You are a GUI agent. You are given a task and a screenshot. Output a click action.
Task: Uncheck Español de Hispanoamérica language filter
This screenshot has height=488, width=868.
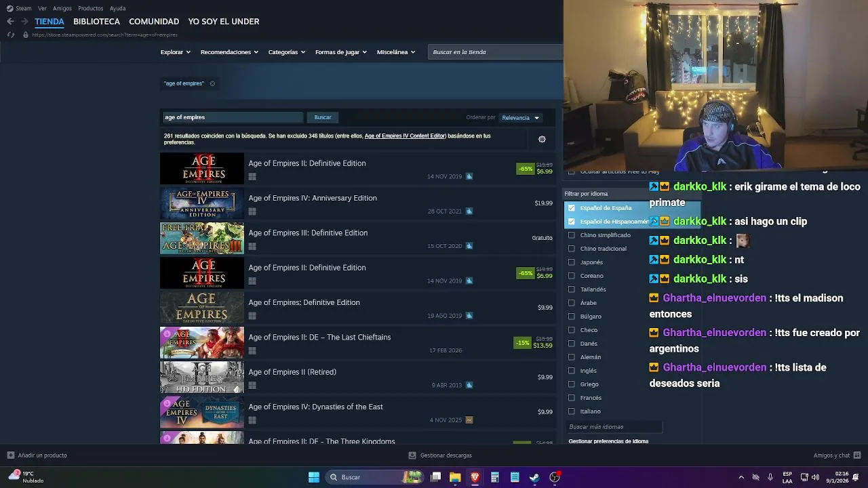coord(572,222)
